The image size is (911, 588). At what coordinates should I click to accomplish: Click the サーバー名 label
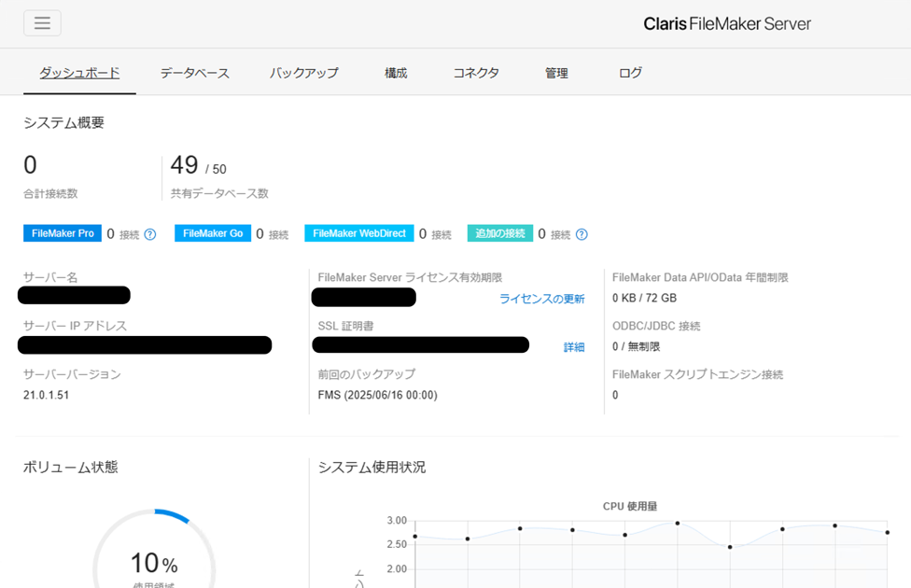pos(50,277)
